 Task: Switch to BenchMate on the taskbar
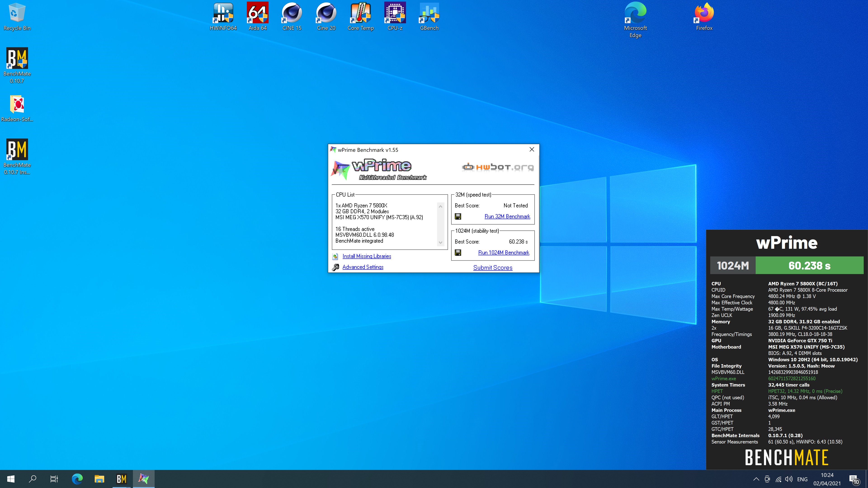[121, 479]
